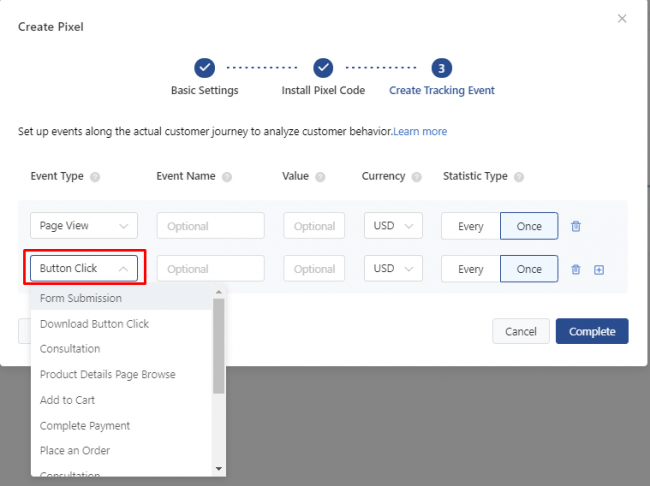Open the Learn more link
Image resolution: width=650 pixels, height=486 pixels.
420,131
